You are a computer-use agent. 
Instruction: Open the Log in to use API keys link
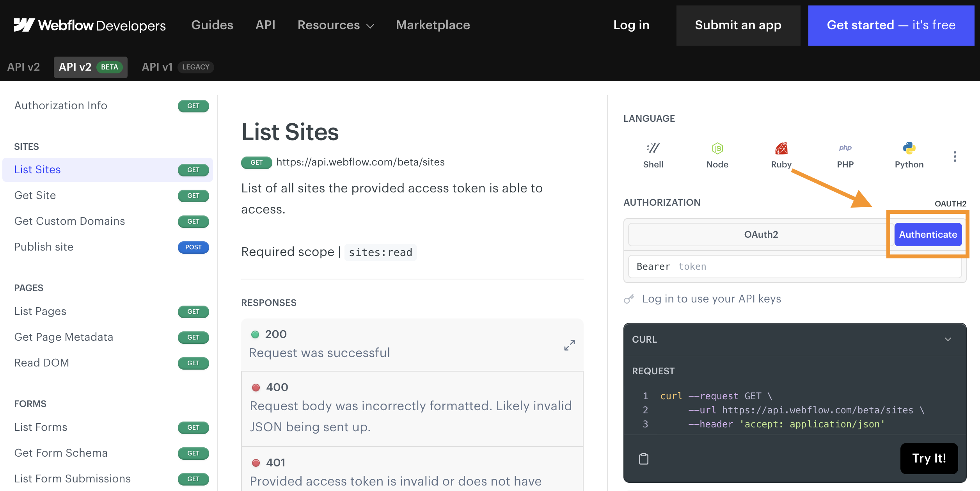tap(711, 299)
